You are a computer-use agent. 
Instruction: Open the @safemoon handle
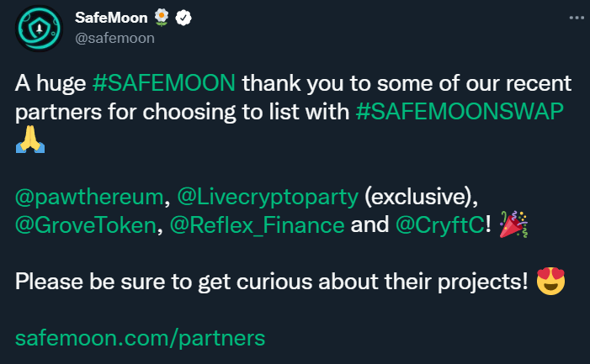point(114,38)
